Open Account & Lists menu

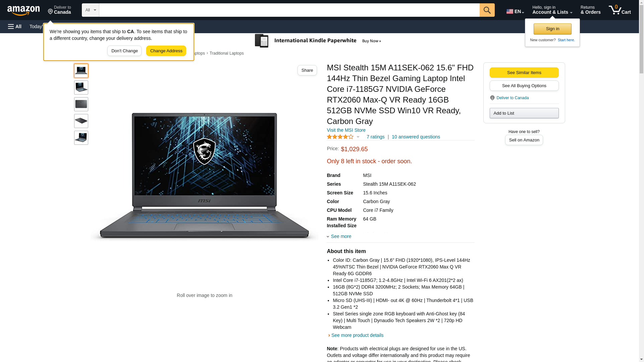pos(552,10)
